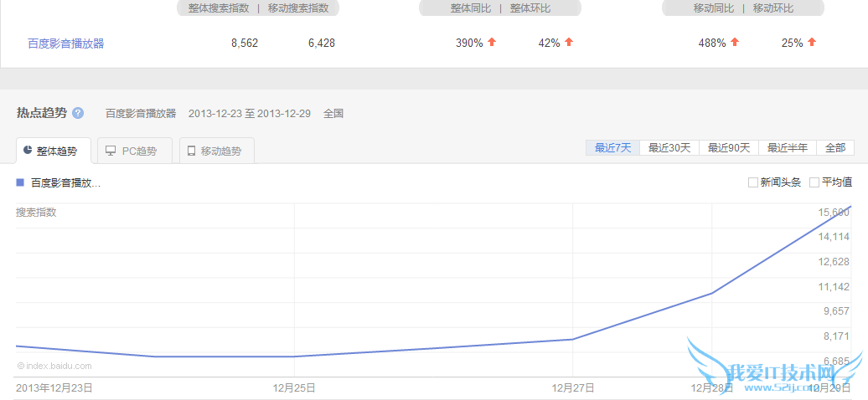
Task: Select the 全部 time range
Action: point(835,148)
